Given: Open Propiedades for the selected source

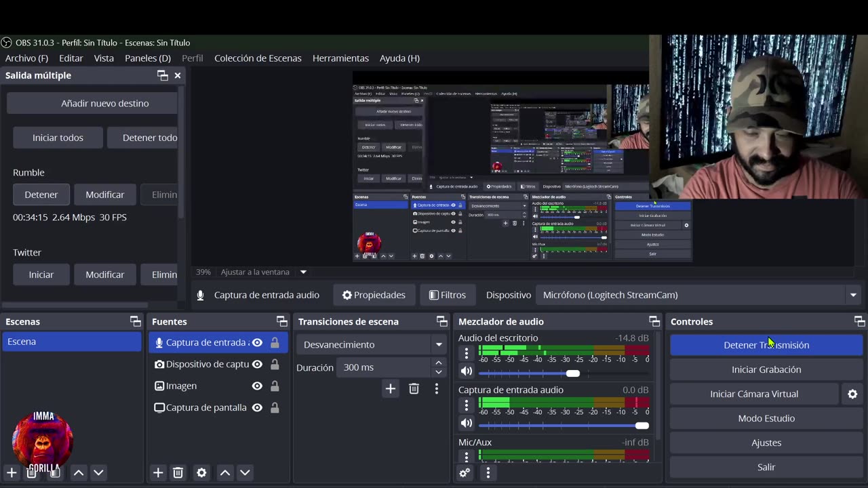Looking at the screenshot, I should [374, 295].
